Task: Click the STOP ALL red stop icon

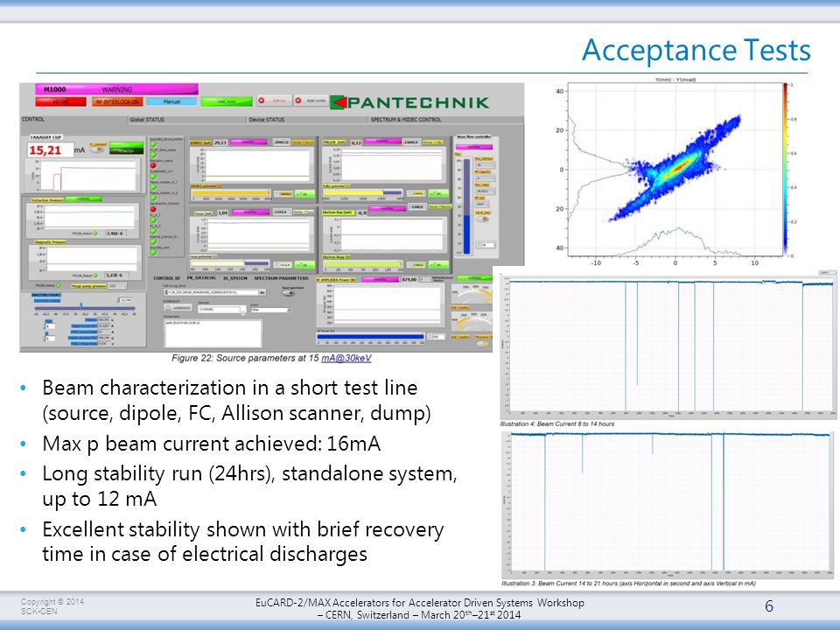Action: point(261,100)
